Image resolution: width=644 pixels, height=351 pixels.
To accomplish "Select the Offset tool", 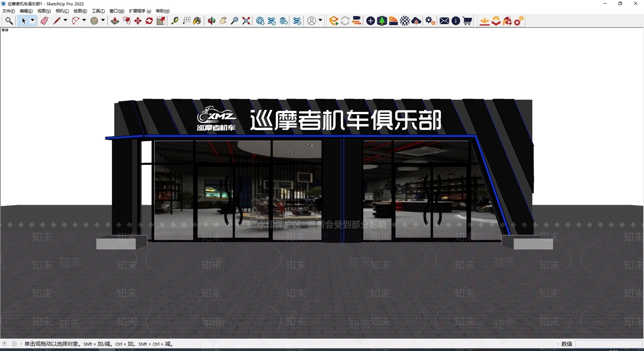I will pos(126,21).
